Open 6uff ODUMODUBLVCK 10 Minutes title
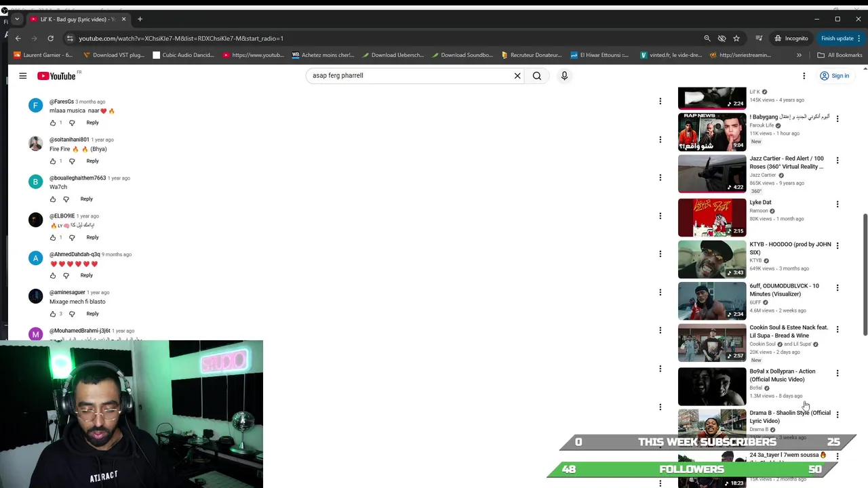 pos(784,290)
